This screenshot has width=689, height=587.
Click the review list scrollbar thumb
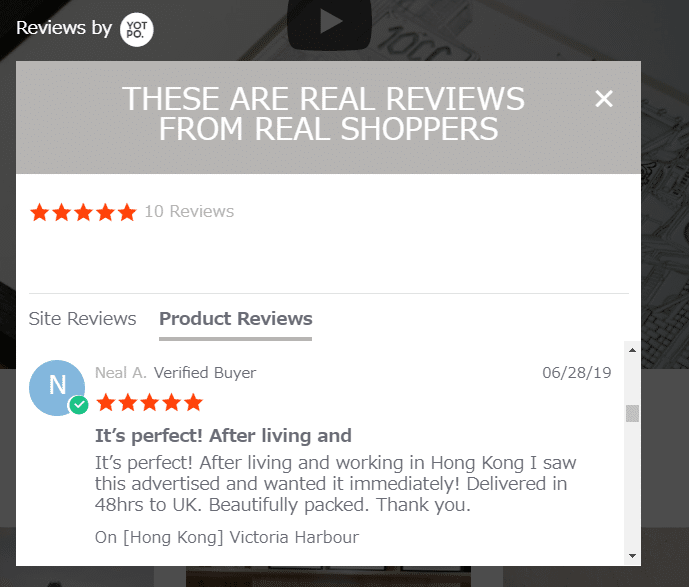point(632,413)
